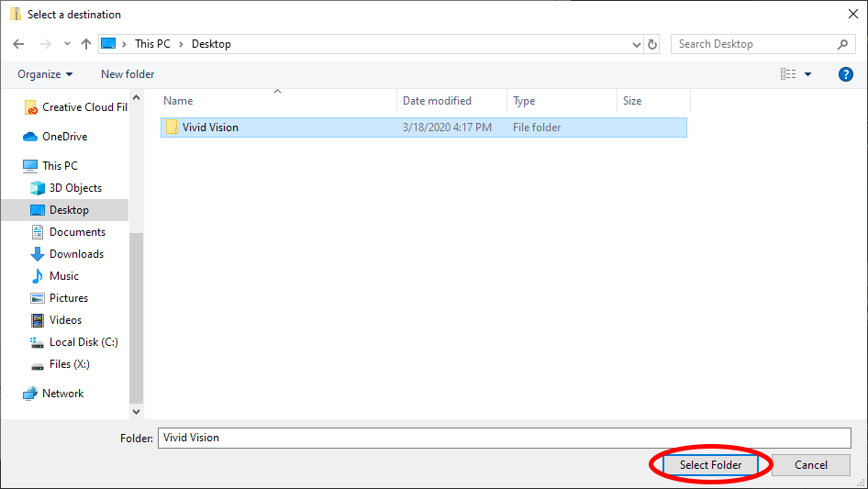Open Videos in the sidebar

(x=56, y=320)
